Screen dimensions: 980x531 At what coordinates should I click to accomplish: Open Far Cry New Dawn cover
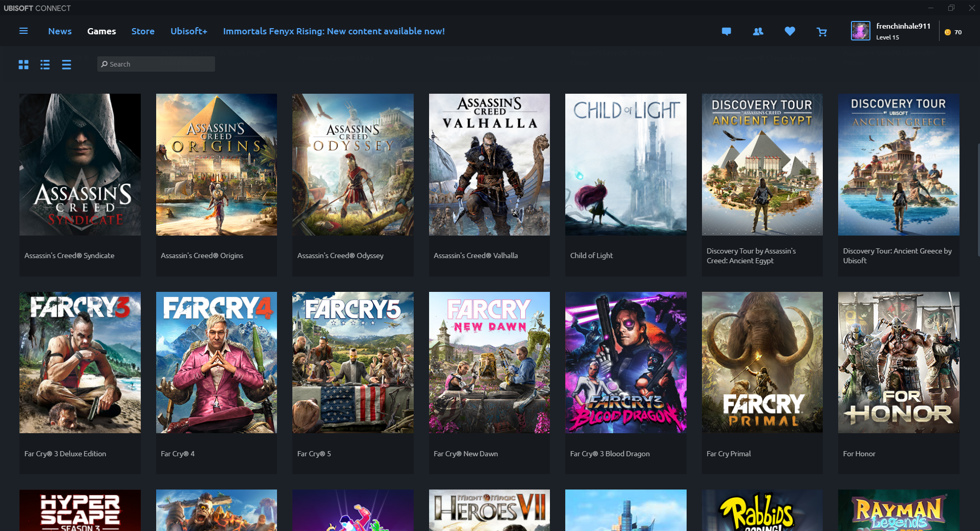point(489,363)
